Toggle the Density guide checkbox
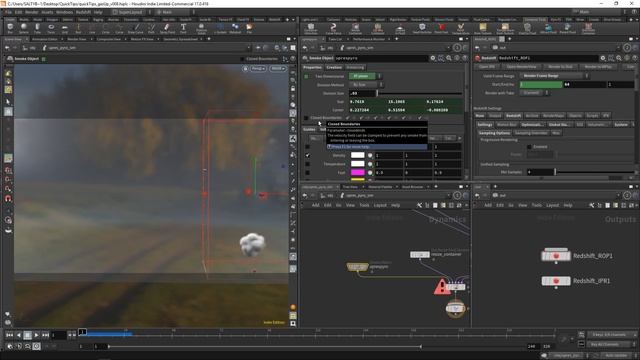The width and height of the screenshot is (640, 360). coord(307,156)
